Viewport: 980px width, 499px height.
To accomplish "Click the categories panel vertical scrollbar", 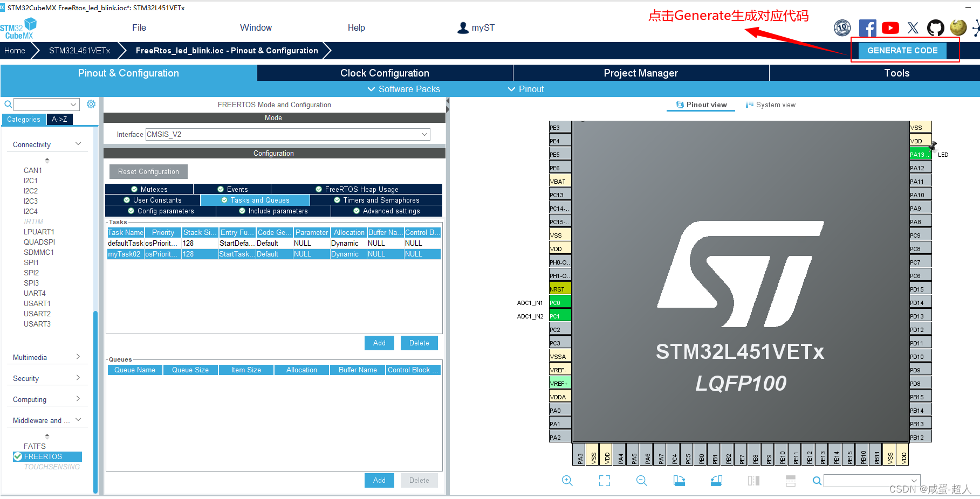I will coord(95,401).
